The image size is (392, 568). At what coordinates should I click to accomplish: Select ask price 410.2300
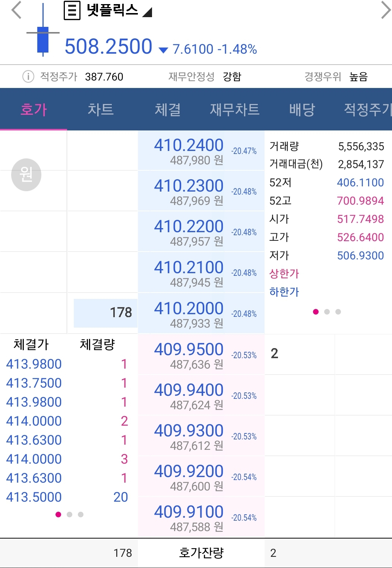201,191
